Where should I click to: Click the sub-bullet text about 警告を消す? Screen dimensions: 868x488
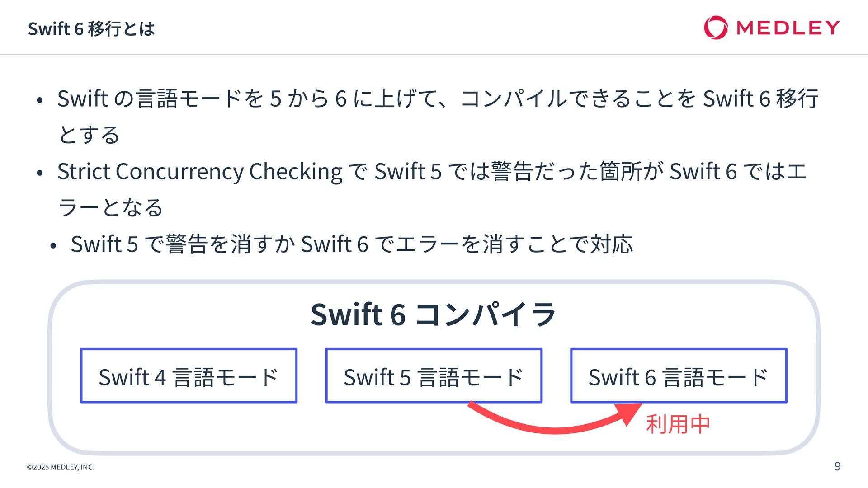[352, 244]
